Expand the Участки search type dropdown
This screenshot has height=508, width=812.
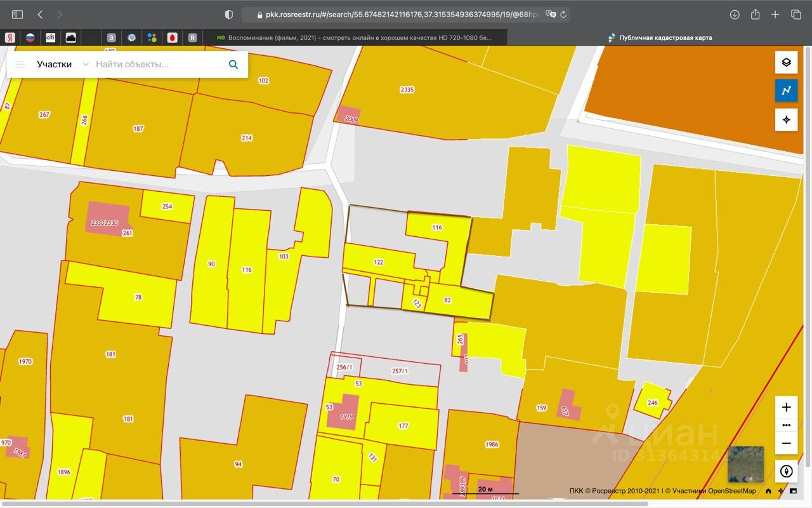tap(86, 64)
